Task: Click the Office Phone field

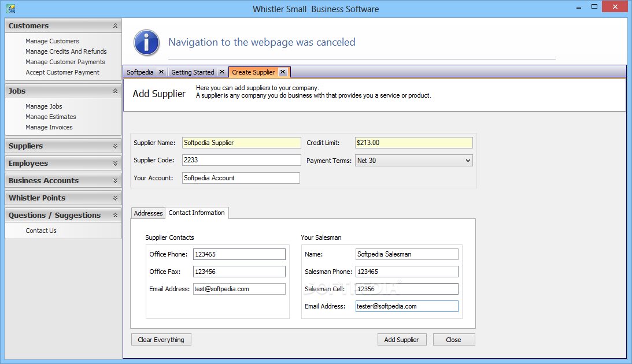Action: pos(239,254)
